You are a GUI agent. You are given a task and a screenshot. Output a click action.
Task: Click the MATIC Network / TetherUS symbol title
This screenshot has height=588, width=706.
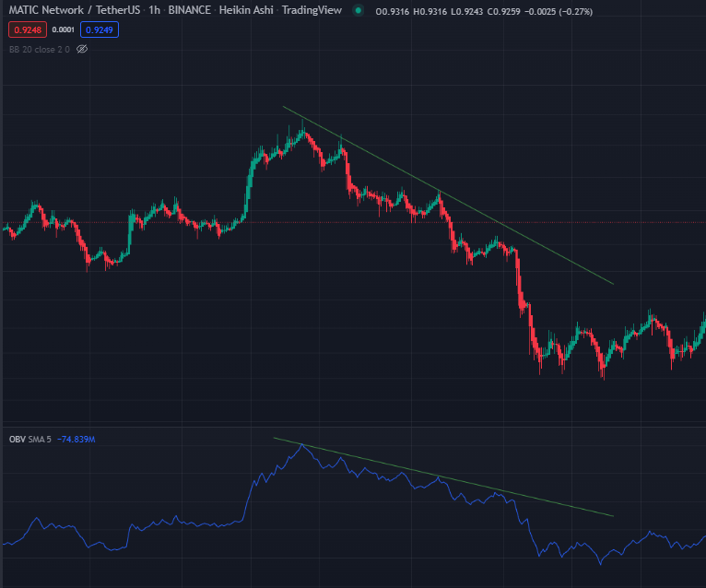(75, 10)
